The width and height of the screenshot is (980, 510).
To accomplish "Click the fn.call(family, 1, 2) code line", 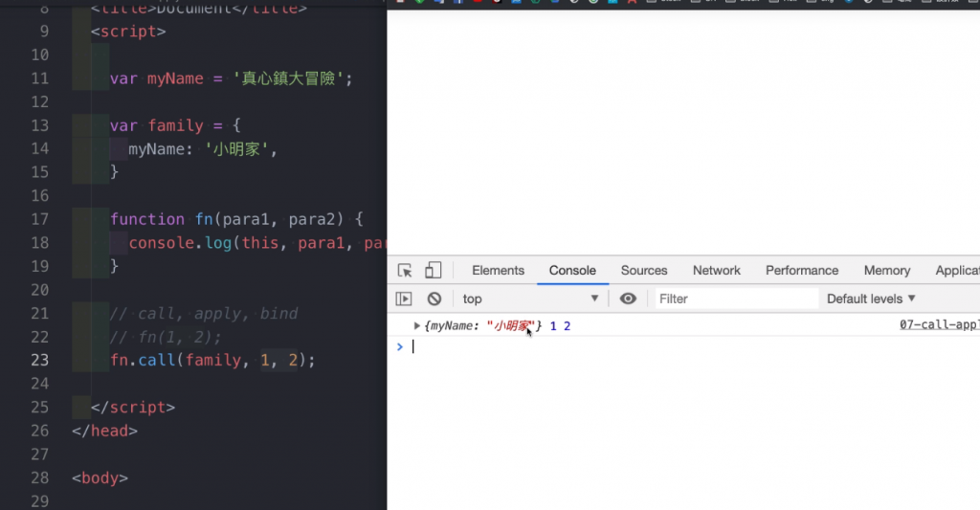I will [x=212, y=360].
